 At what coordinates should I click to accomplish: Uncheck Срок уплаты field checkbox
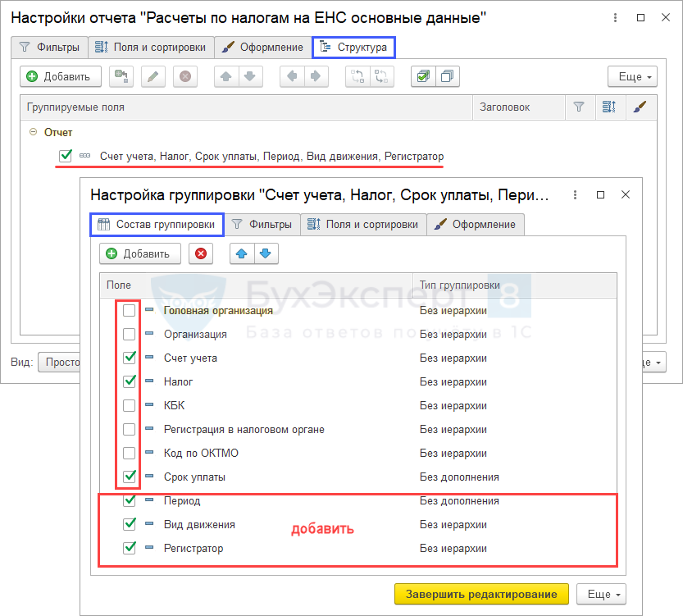(129, 477)
